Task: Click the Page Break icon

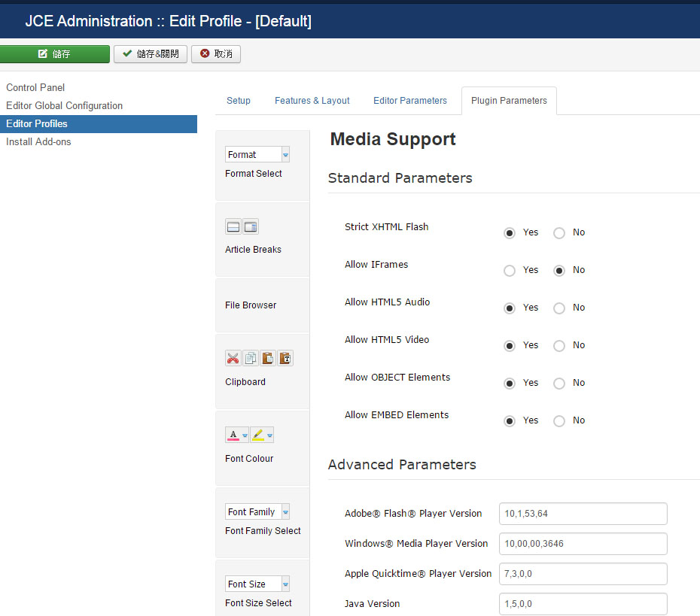Action: pos(251,226)
